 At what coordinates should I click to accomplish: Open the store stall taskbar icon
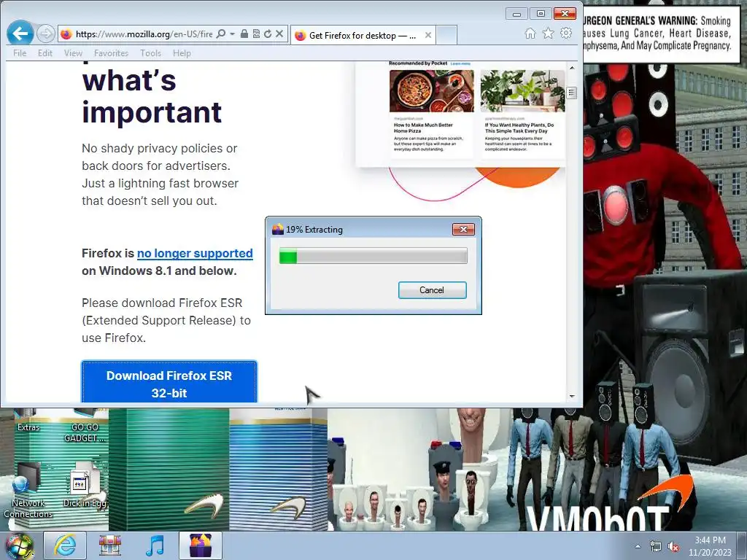pyautogui.click(x=110, y=545)
